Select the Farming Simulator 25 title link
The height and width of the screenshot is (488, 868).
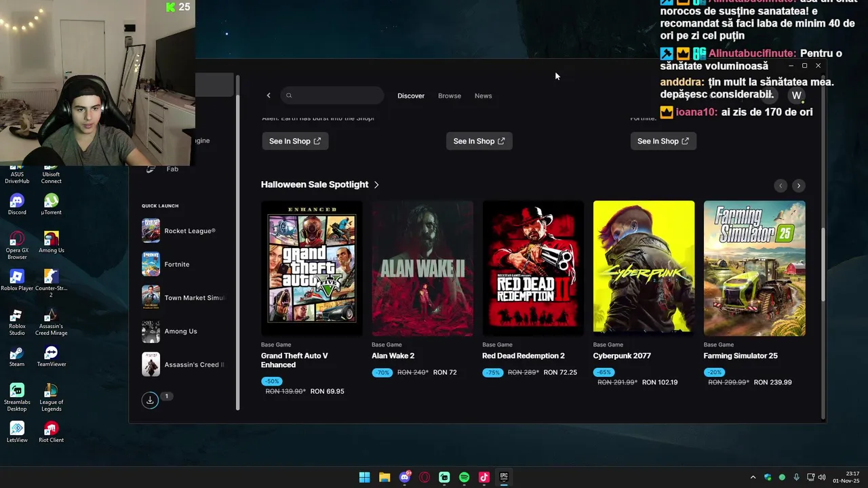click(x=741, y=356)
